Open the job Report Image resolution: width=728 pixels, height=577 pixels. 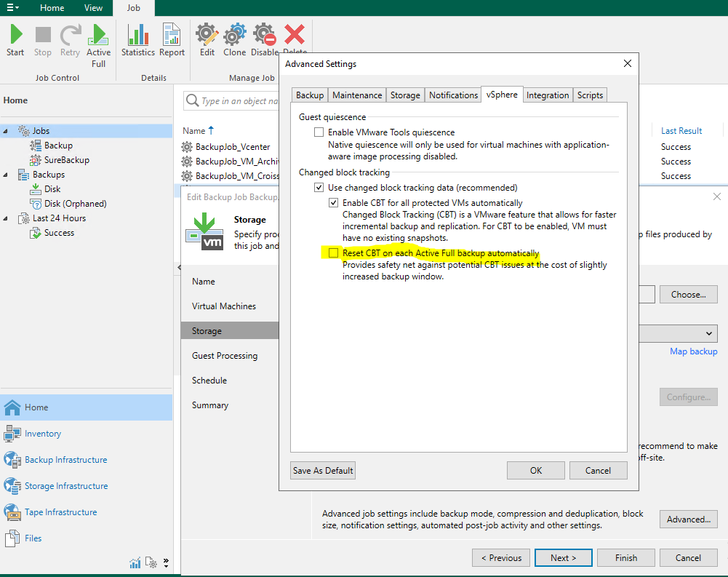[x=172, y=41]
